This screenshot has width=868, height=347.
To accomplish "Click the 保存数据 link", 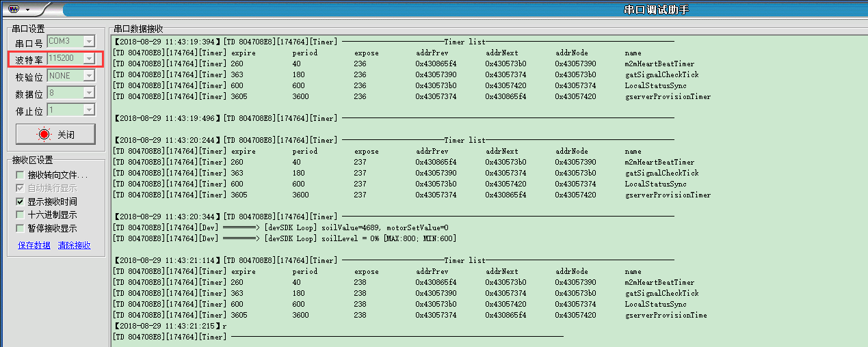I will pyautogui.click(x=34, y=246).
